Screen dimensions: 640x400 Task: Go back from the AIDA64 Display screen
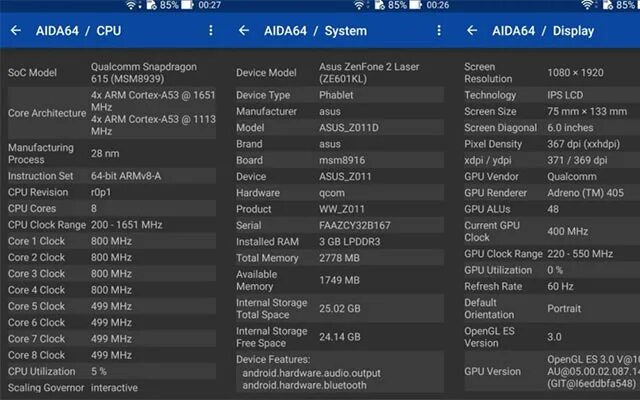(472, 30)
